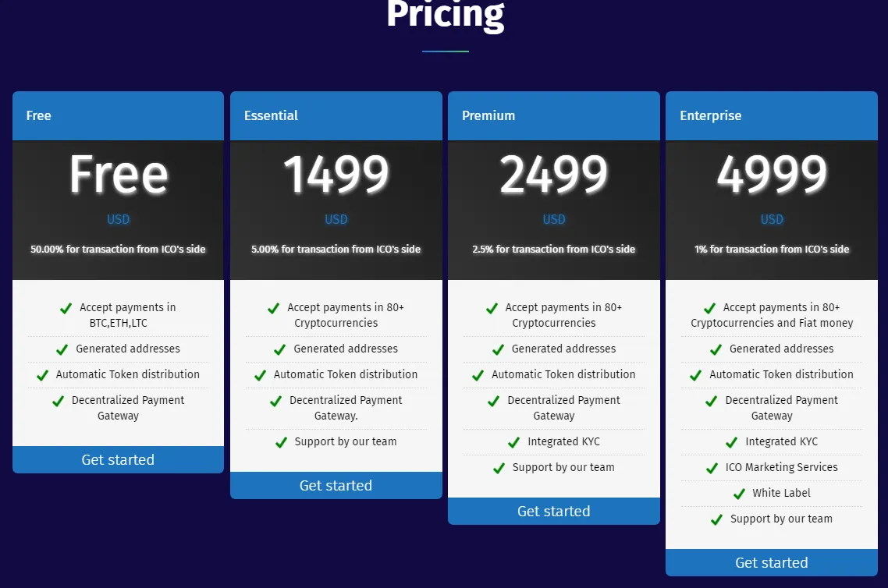Viewport: 888px width, 588px height.
Task: Click checkmark beside Cryptocurrencies and Fiat money
Action: click(709, 308)
